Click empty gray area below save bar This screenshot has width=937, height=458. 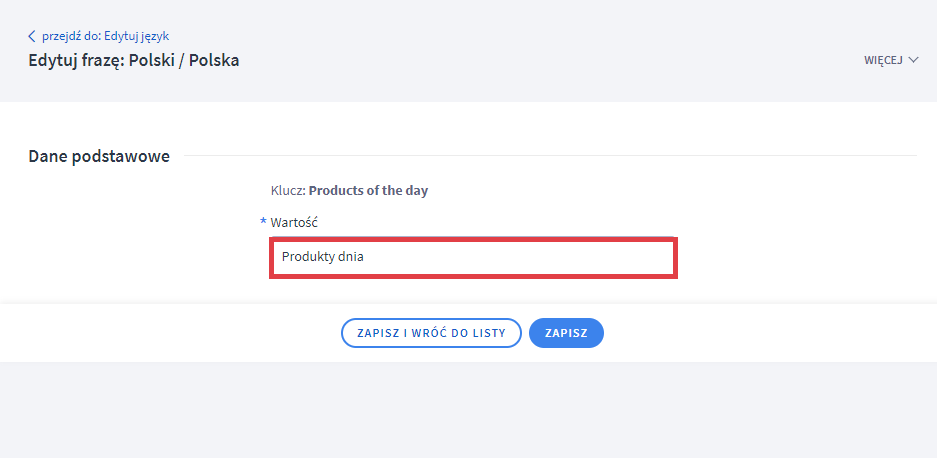tap(468, 410)
